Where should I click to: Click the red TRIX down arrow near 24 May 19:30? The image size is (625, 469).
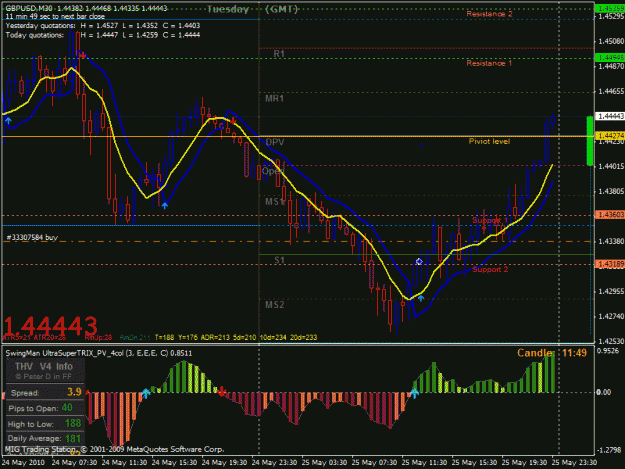[x=222, y=392]
